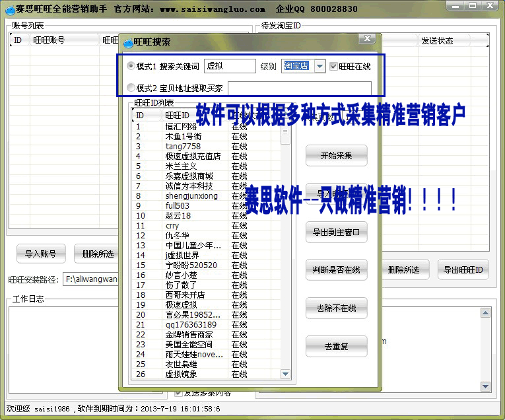Click the 旺旺安装路径 path field
This screenshot has height=420, width=505.
click(x=92, y=279)
